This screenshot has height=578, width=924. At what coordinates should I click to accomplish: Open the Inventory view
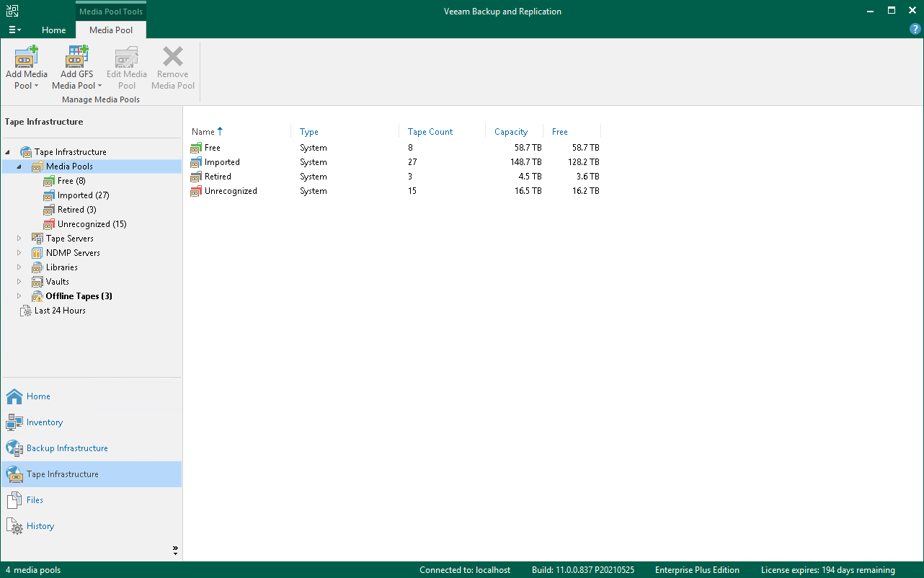(43, 422)
